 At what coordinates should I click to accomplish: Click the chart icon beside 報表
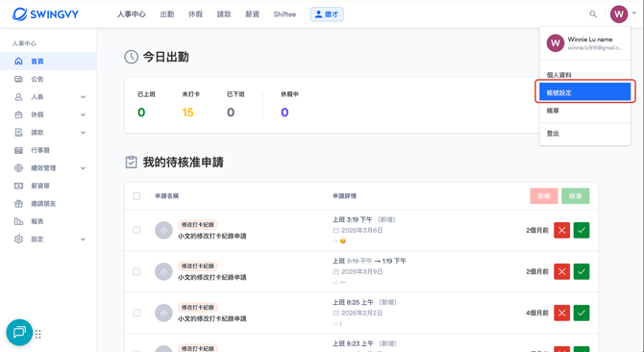click(x=18, y=221)
